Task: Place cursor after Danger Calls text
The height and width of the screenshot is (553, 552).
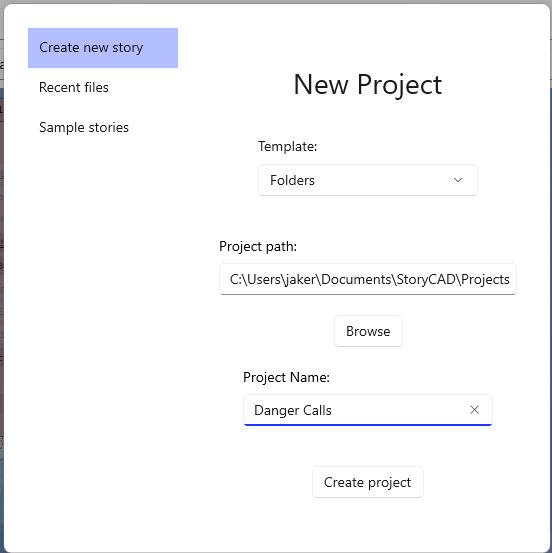Action: point(333,410)
